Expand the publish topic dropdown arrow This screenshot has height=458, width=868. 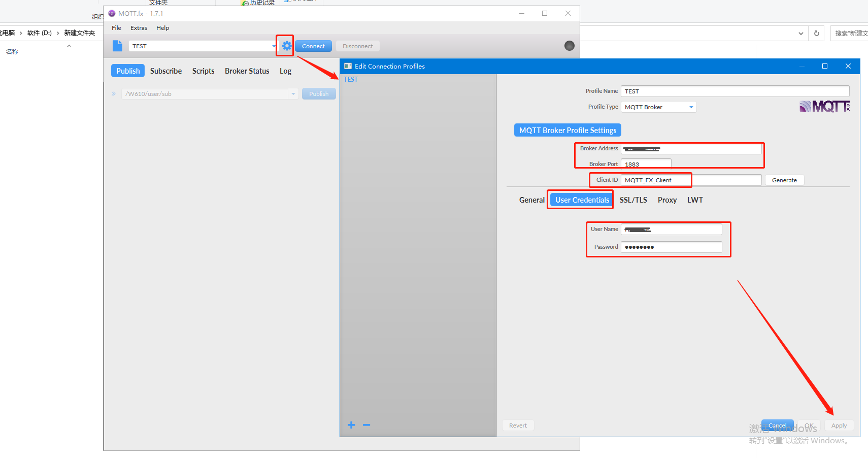pos(293,94)
